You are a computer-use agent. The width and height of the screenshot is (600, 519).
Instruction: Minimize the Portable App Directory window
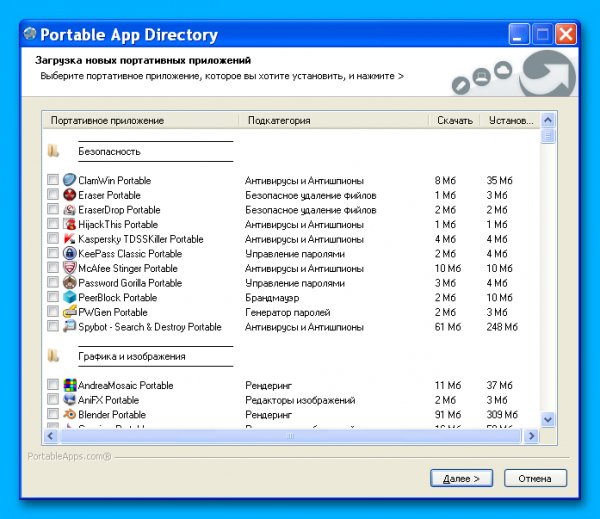pyautogui.click(x=519, y=34)
